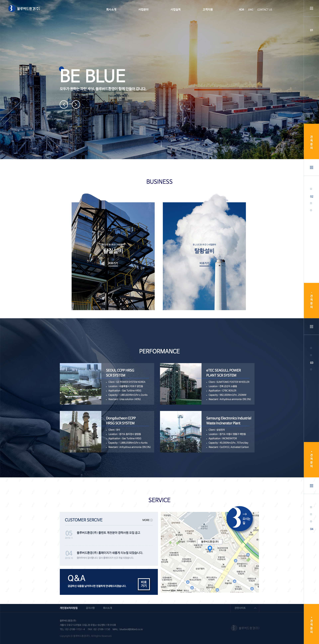Expand the 관련사이트 footer dropdown
This screenshot has width=319, height=644.
[245, 608]
